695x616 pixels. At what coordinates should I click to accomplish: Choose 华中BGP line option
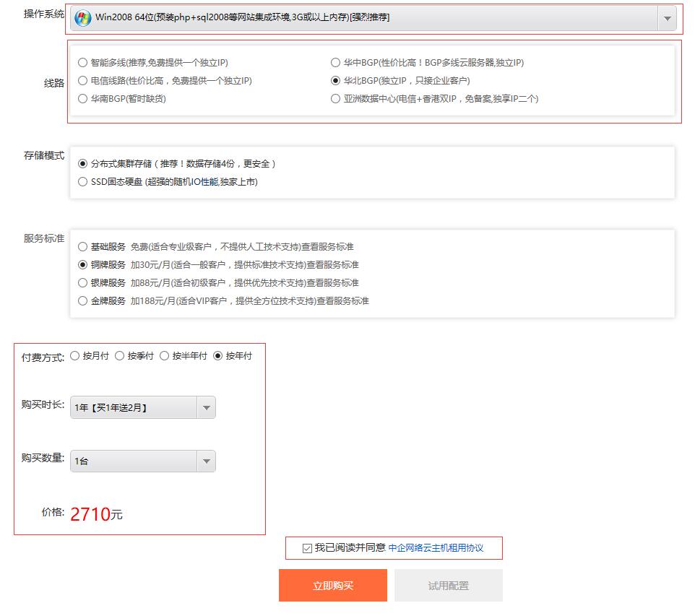pos(335,63)
